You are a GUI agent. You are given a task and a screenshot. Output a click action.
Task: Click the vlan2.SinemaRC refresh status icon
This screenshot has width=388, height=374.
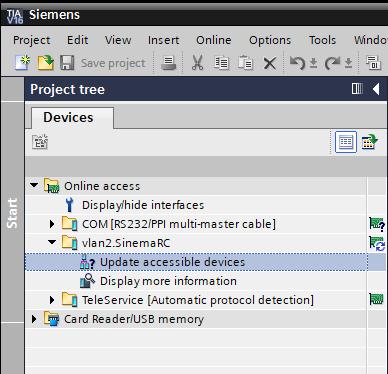click(377, 244)
